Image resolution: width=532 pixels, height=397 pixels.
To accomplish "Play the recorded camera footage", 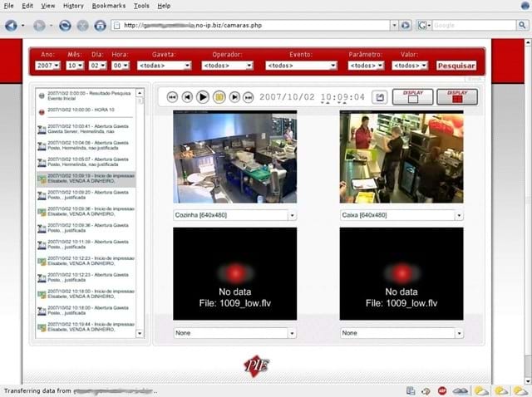I will coord(203,97).
